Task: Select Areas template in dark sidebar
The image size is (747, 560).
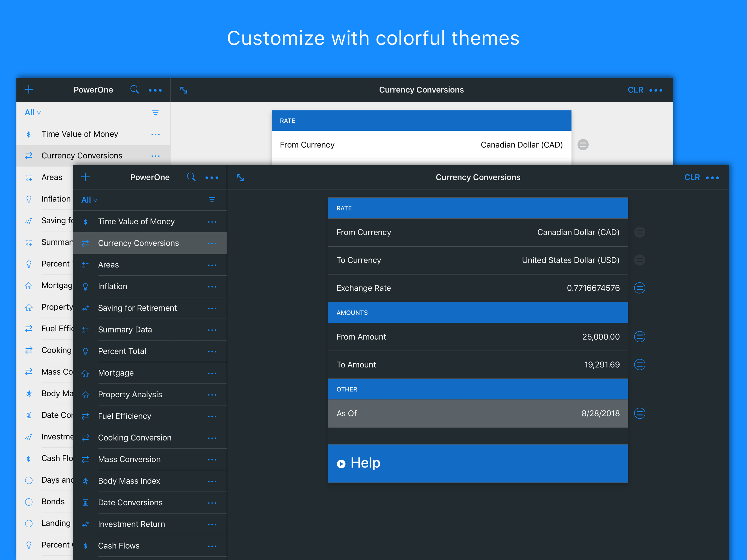Action: 150,265
